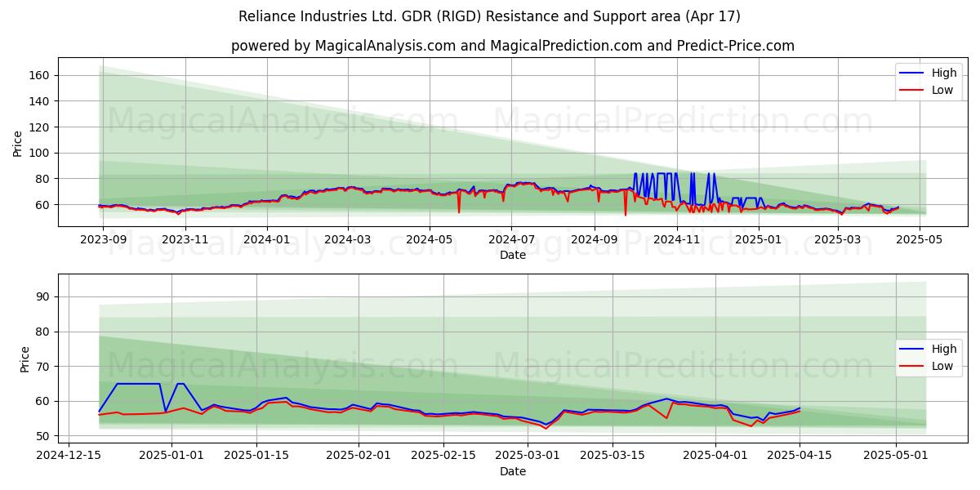Click the 2024-01 x-axis tick label
980x490 pixels.
pos(266,239)
